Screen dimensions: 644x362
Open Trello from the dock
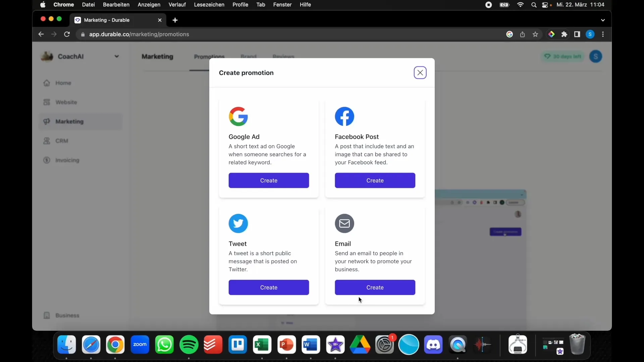click(238, 345)
